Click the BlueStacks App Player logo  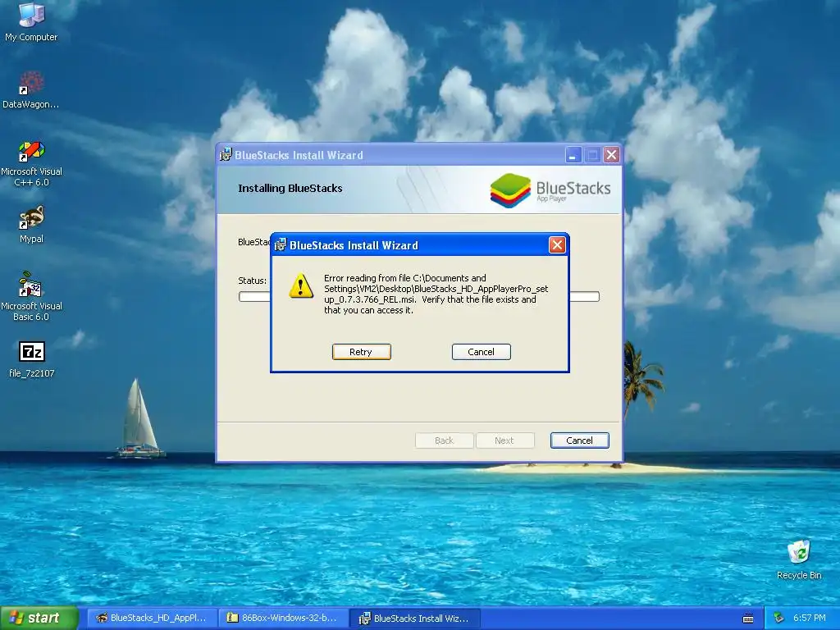(x=550, y=190)
